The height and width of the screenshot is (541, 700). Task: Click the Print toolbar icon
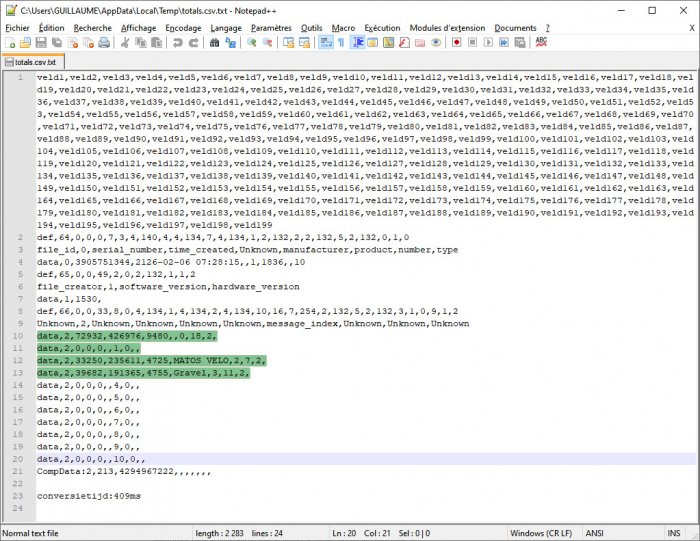pos(103,43)
